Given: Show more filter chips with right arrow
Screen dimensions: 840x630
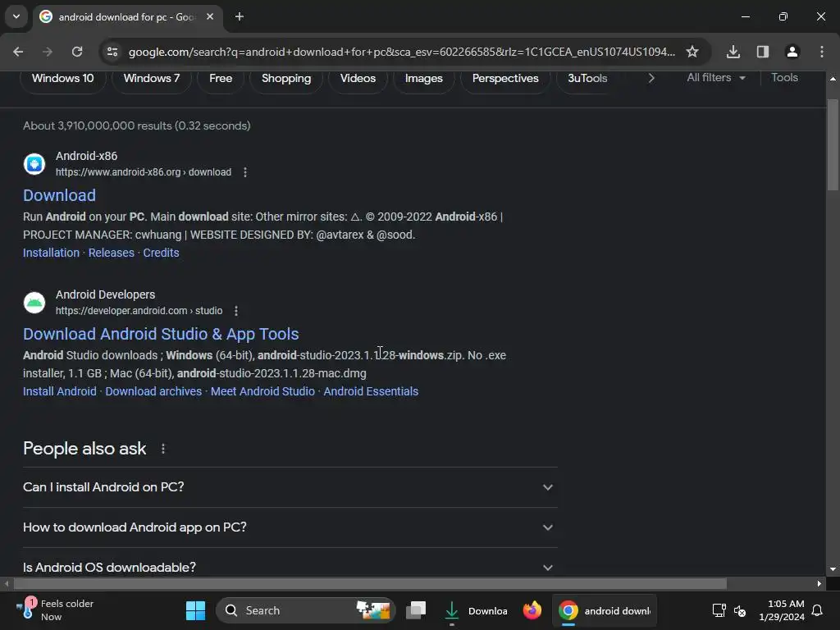Looking at the screenshot, I should pyautogui.click(x=651, y=78).
